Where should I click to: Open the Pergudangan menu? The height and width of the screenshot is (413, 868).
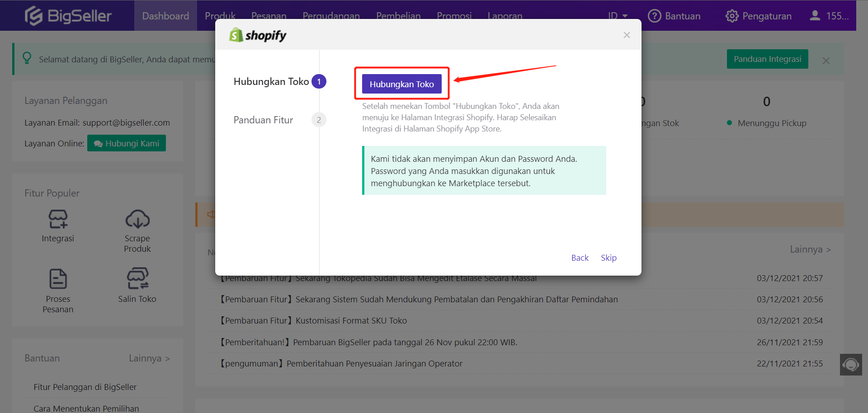coord(331,16)
